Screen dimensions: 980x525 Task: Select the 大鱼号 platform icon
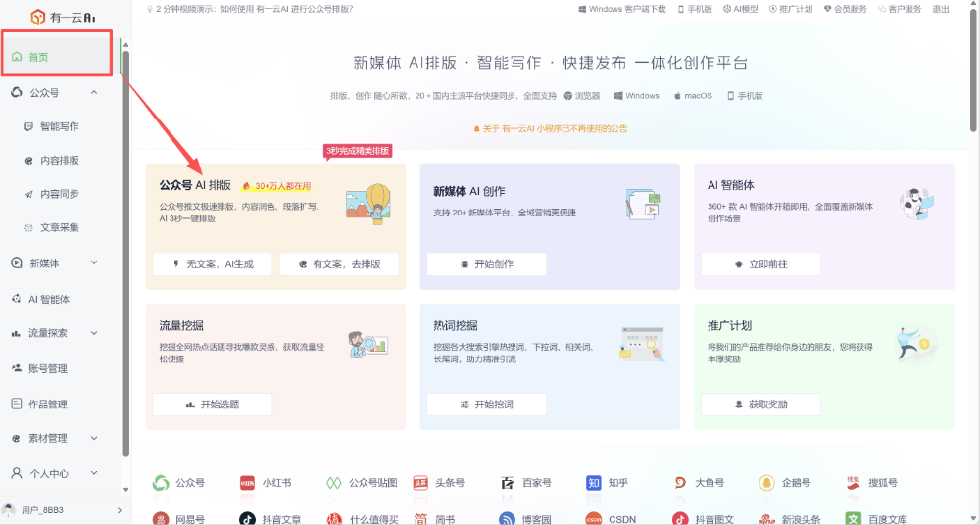pyautogui.click(x=680, y=483)
